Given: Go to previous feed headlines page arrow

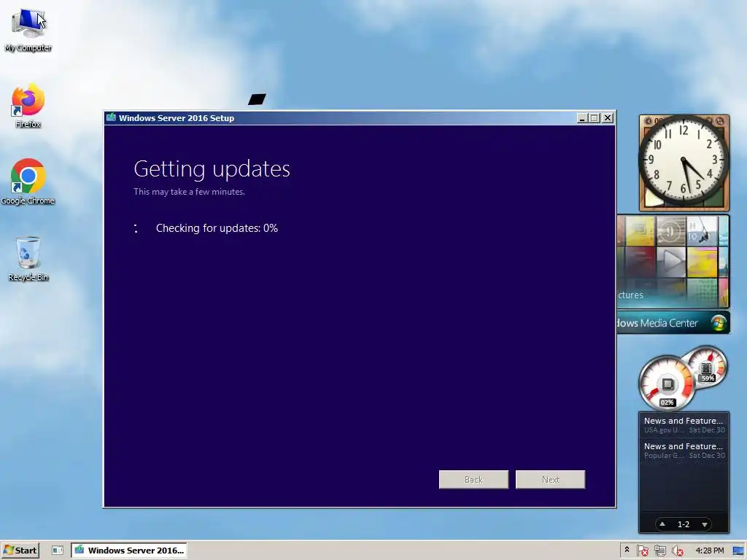Looking at the screenshot, I should (662, 524).
